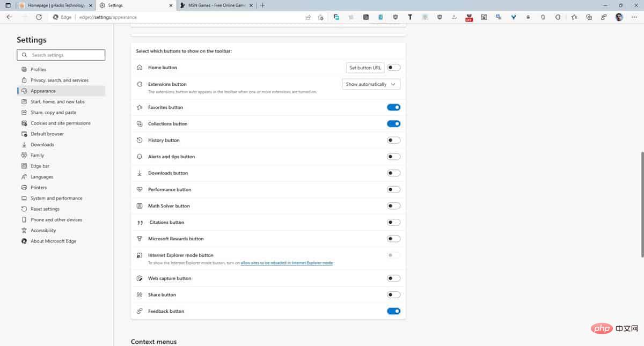644x346 pixels.
Task: Enable the Math Solver button toggle
Action: 394,206
